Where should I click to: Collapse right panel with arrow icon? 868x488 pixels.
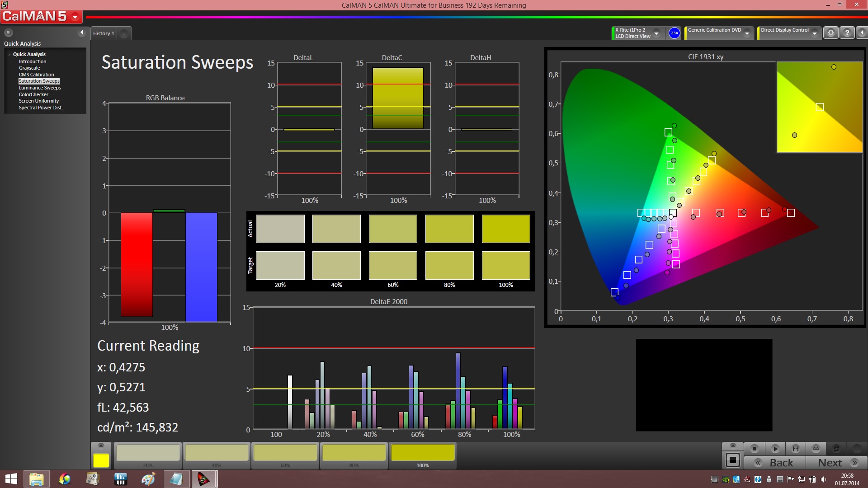point(862,33)
